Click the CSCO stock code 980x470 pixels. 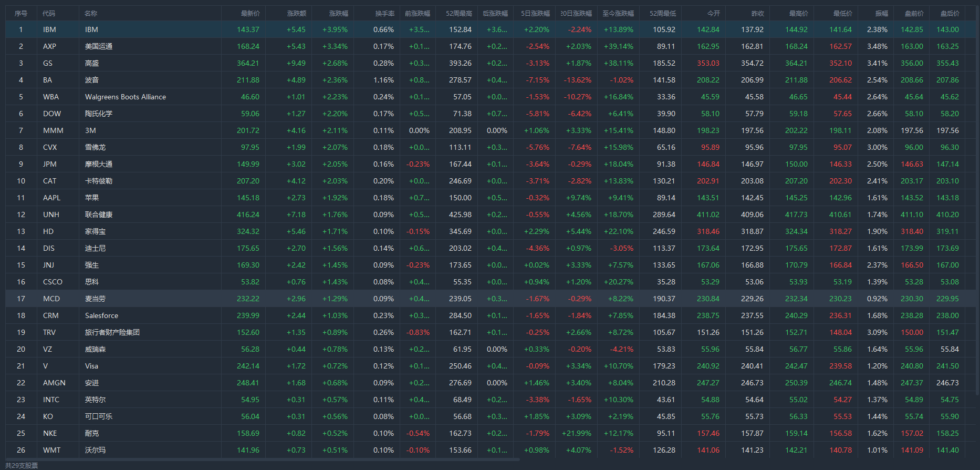(x=53, y=282)
